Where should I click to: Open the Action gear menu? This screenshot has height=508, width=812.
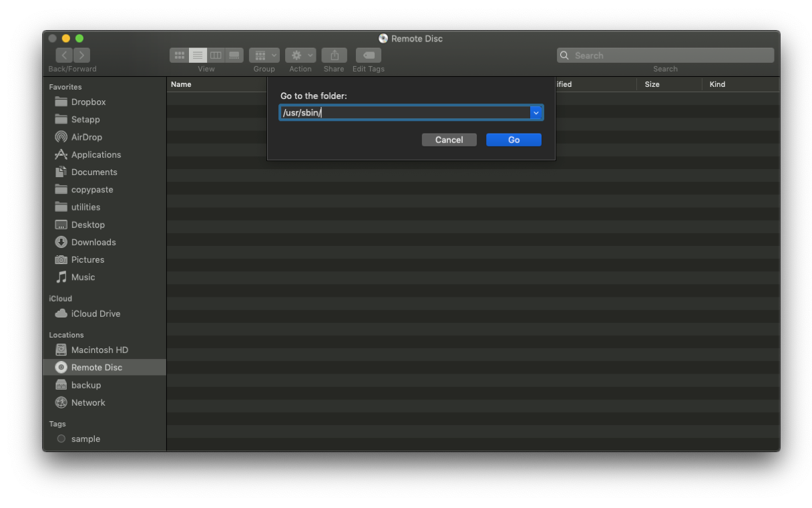coord(300,55)
